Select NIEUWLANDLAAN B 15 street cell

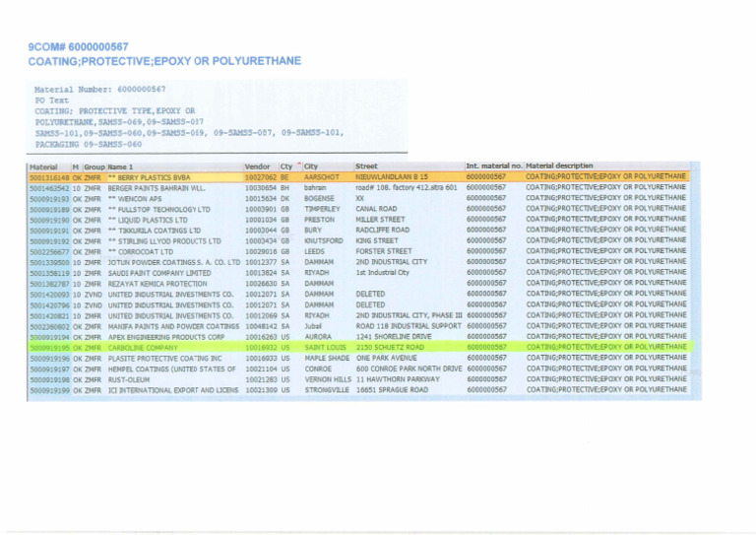(x=392, y=177)
